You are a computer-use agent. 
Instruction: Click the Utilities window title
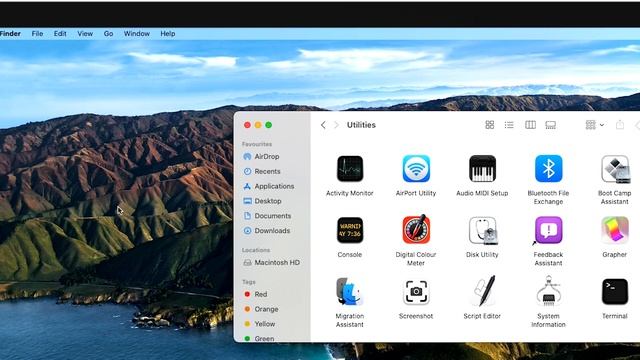361,125
